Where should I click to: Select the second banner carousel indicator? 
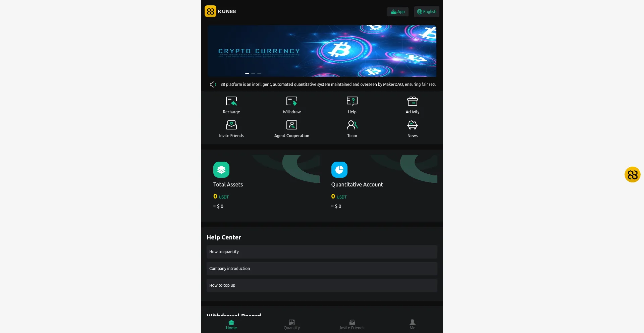point(253,73)
